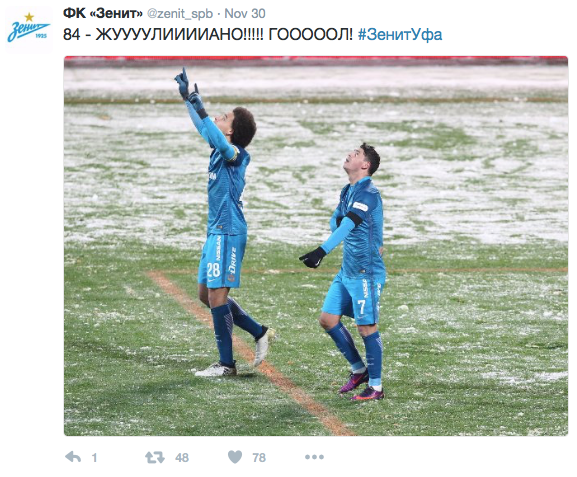Click the ГООООЛ! word in the tweet

point(311,35)
